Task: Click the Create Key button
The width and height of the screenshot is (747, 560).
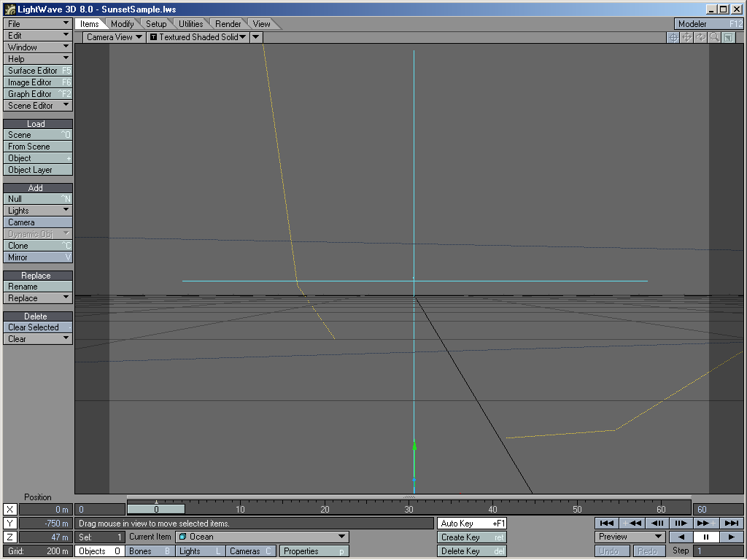Action: point(472,537)
